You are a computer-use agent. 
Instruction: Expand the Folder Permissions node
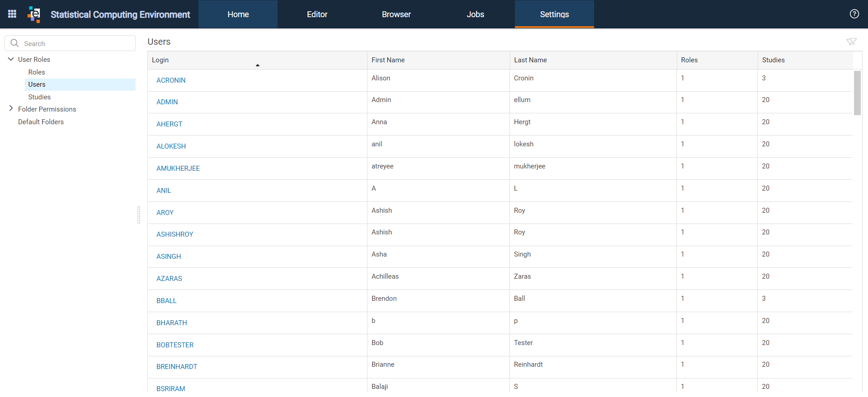[11, 108]
